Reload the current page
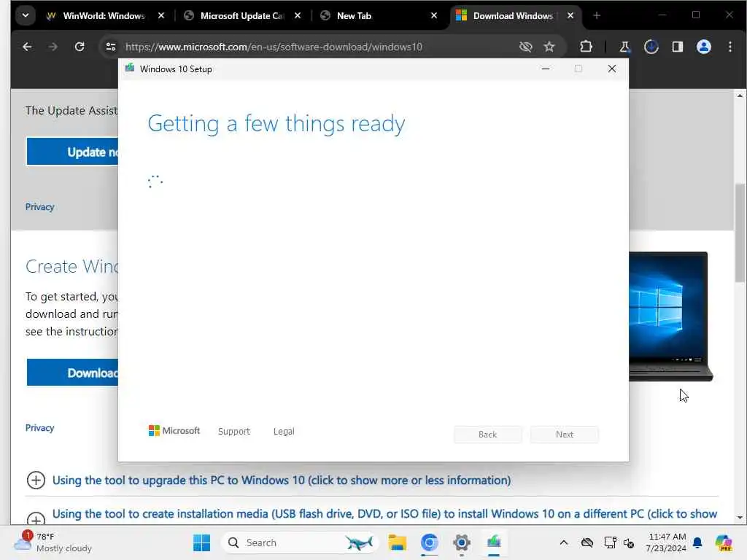The width and height of the screenshot is (747, 560). click(80, 47)
